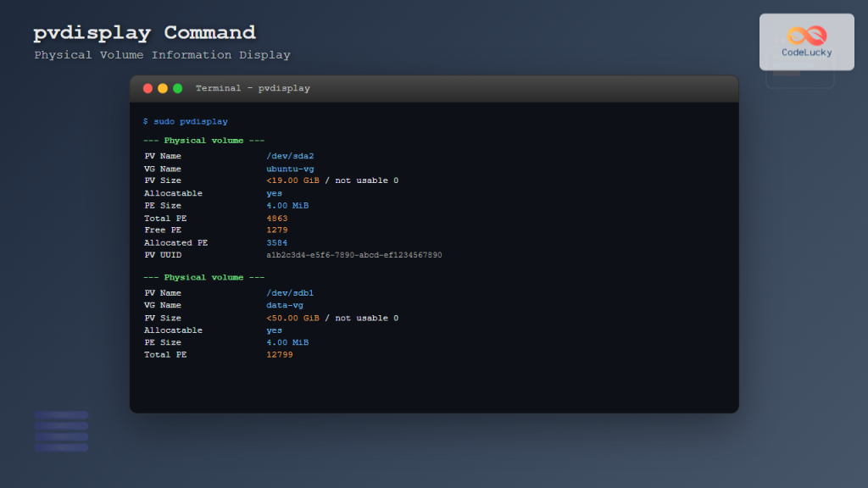The width and height of the screenshot is (868, 488).
Task: Click the /dev/sda2 PV Name link
Action: coord(289,156)
